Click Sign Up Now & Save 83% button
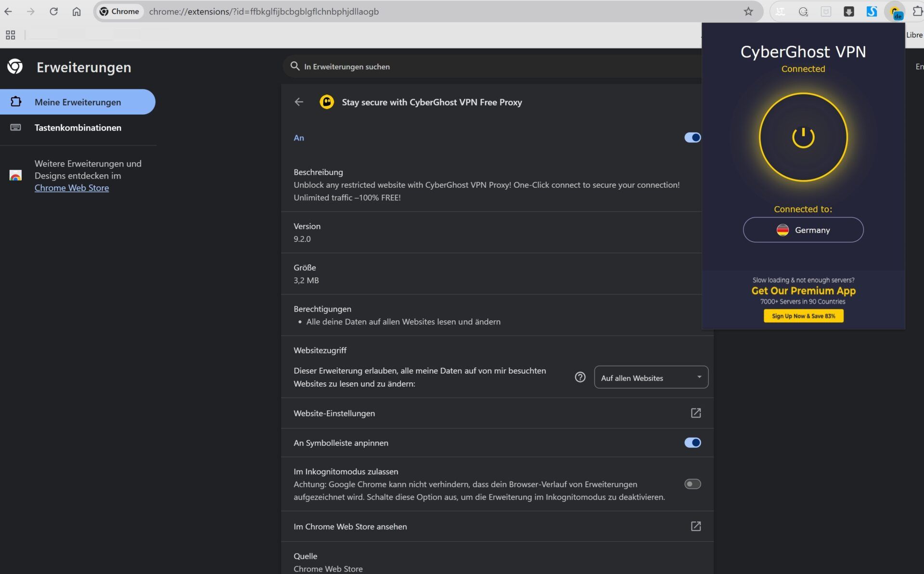 click(x=803, y=316)
